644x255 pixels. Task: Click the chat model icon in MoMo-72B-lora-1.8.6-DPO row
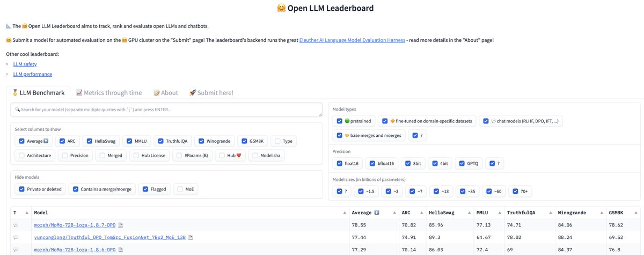click(x=16, y=250)
